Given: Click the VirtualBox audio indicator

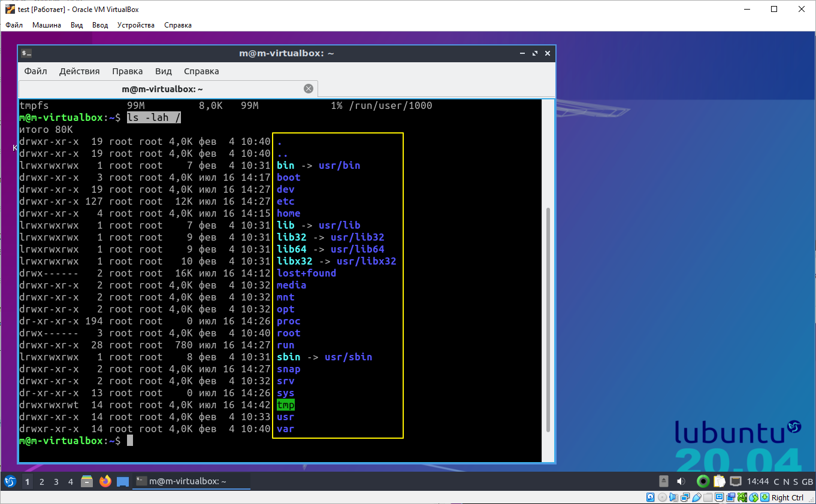Looking at the screenshot, I should point(673,497).
